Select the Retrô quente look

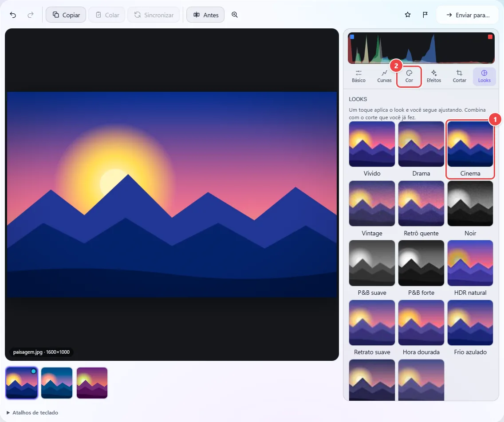(421, 209)
